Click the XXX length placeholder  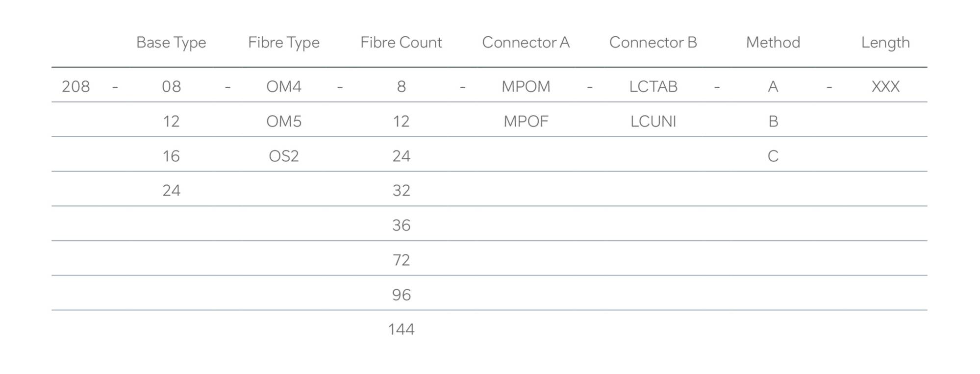[885, 86]
